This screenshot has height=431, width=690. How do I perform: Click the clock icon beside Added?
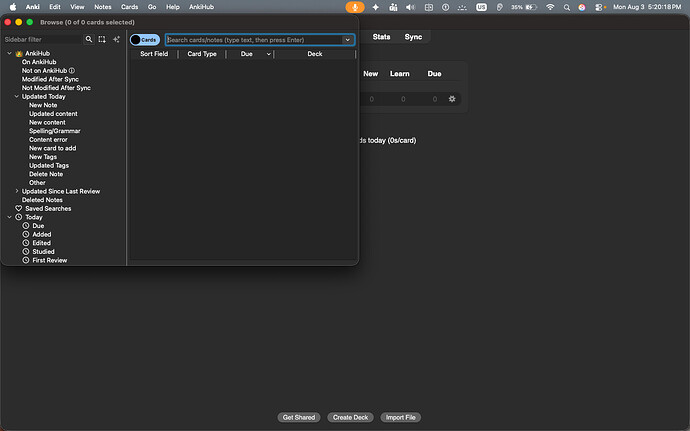pos(26,234)
